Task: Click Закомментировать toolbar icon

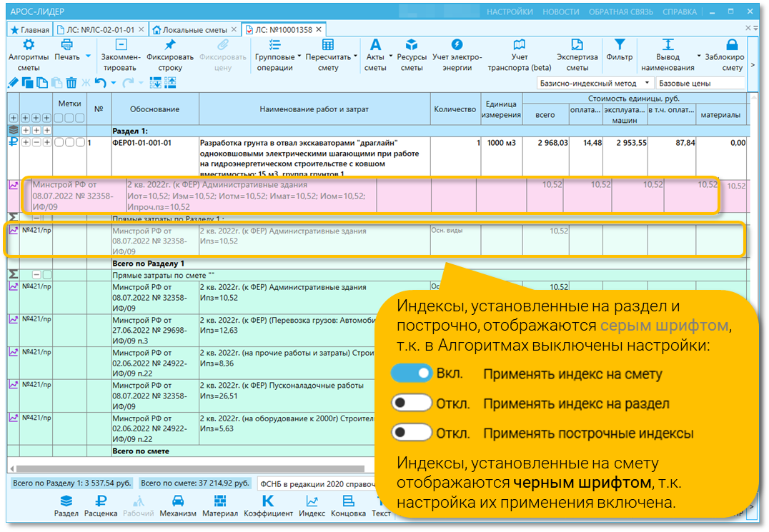Action: pyautogui.click(x=121, y=45)
